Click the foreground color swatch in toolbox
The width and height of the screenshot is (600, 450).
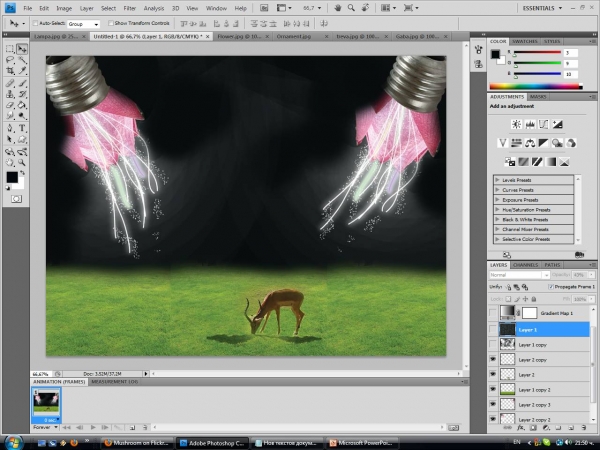11,177
